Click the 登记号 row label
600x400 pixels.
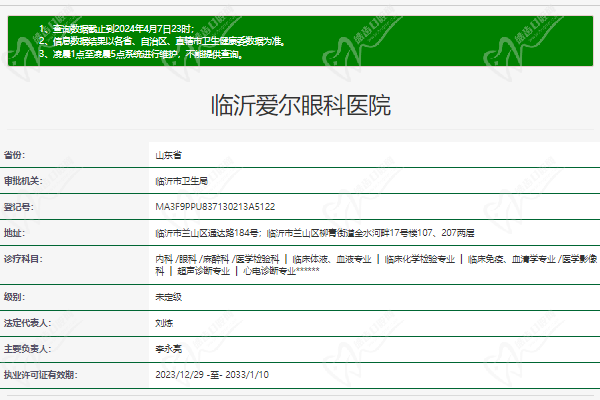[18, 207]
